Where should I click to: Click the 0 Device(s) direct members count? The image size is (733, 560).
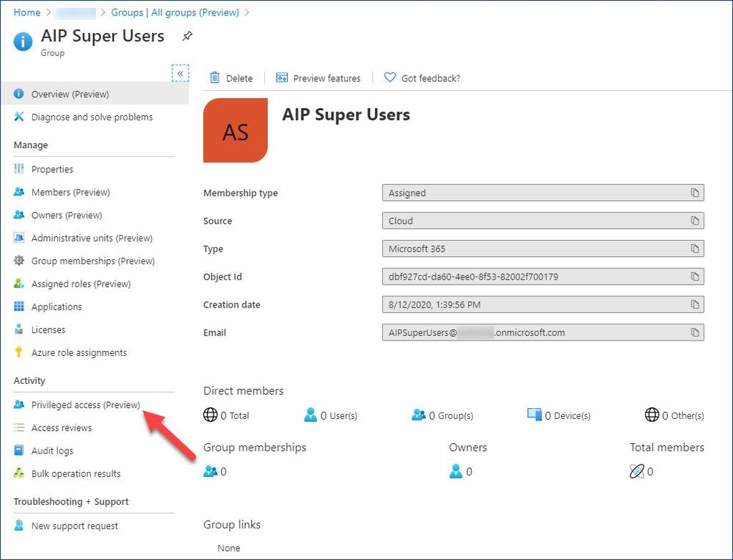[558, 415]
